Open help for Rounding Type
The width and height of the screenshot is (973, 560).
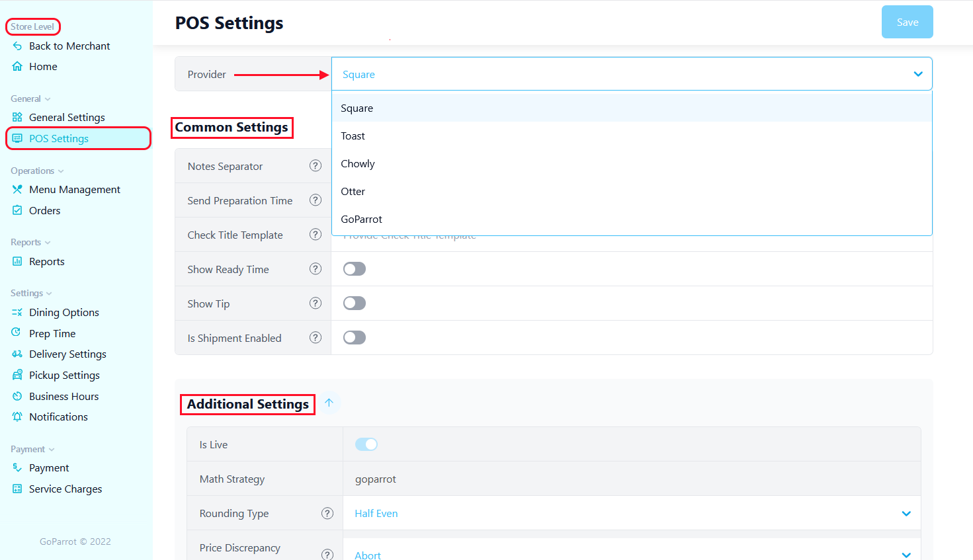pyautogui.click(x=327, y=513)
